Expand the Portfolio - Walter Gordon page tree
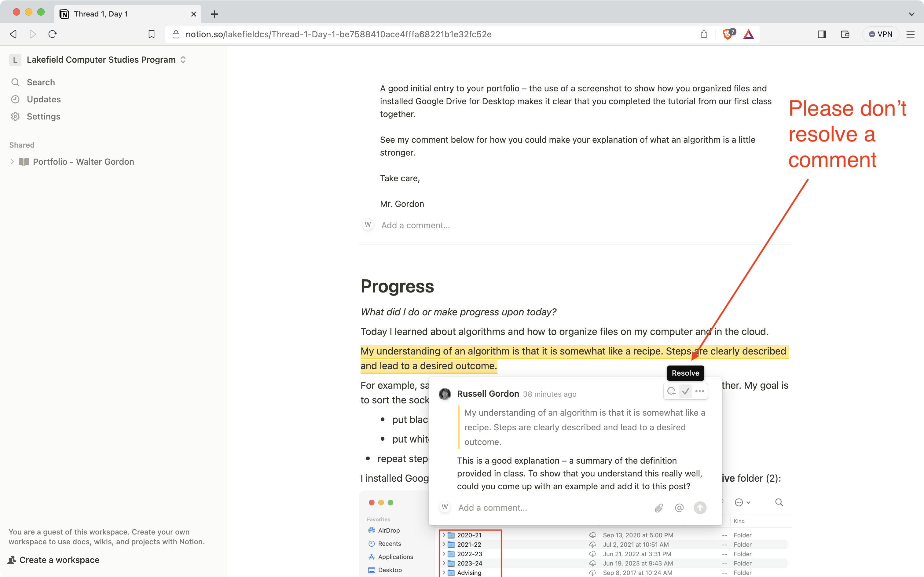 [12, 162]
